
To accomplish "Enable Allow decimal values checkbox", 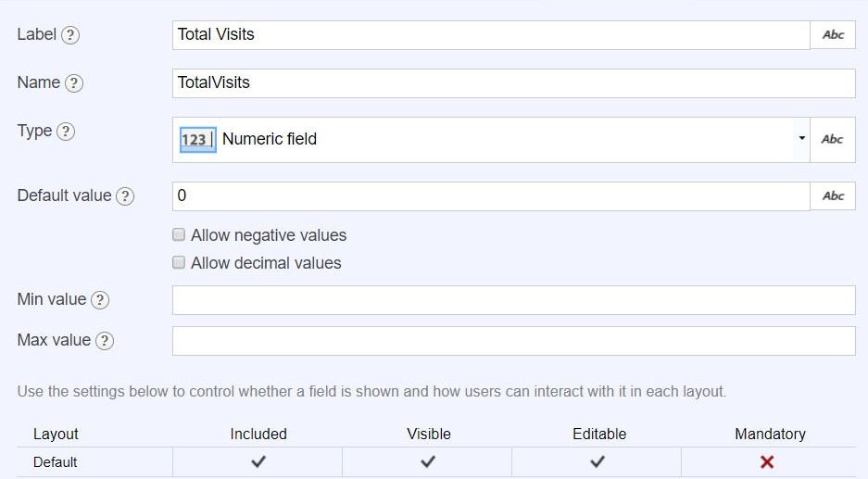I will click(179, 263).
